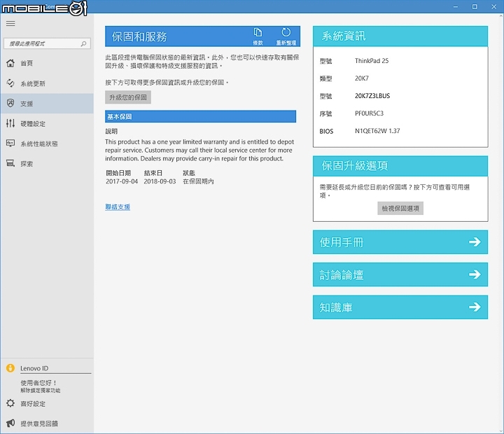Open 探索 explore section

[x=47, y=164]
